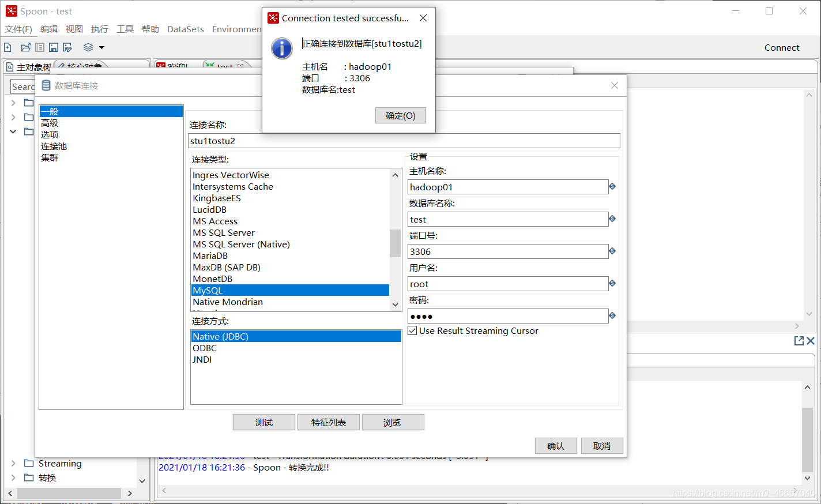821x504 pixels.
Task: Click the Spoon application logo icon
Action: [12, 11]
